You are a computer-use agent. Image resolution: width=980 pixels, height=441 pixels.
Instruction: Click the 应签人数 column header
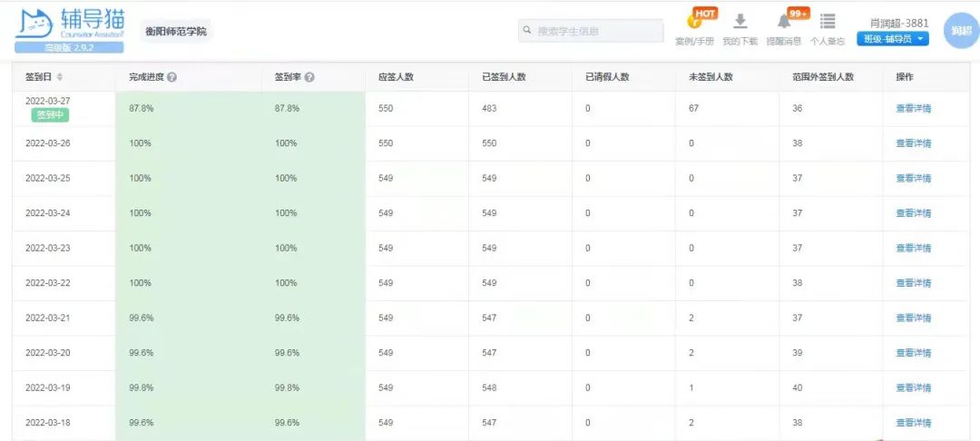(x=396, y=77)
